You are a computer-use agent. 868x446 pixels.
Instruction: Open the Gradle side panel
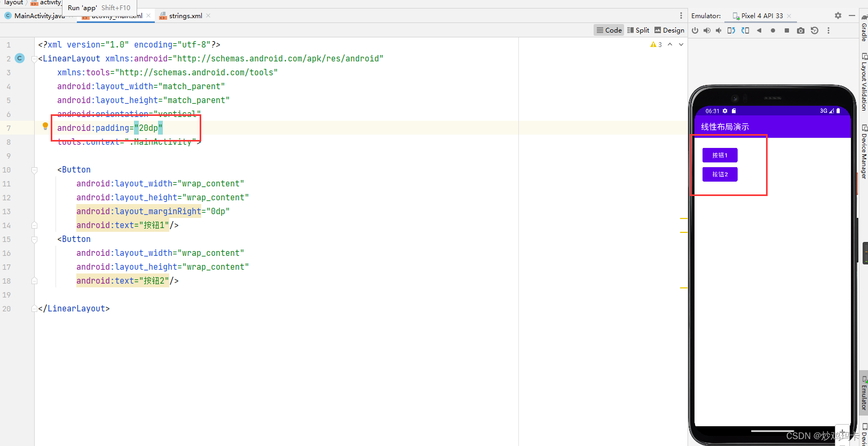pos(864,28)
